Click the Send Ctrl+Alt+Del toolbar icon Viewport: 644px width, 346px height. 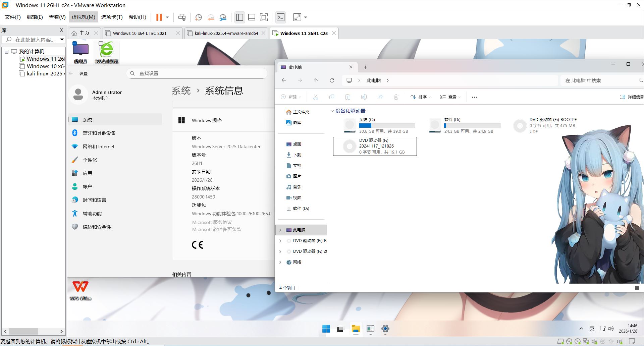tap(182, 17)
